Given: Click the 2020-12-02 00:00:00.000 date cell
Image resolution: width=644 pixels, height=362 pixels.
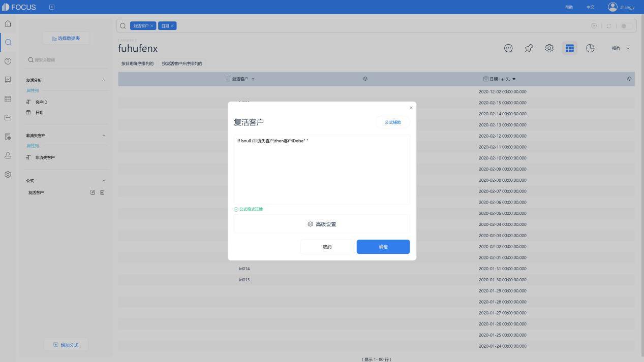Looking at the screenshot, I should point(503,92).
